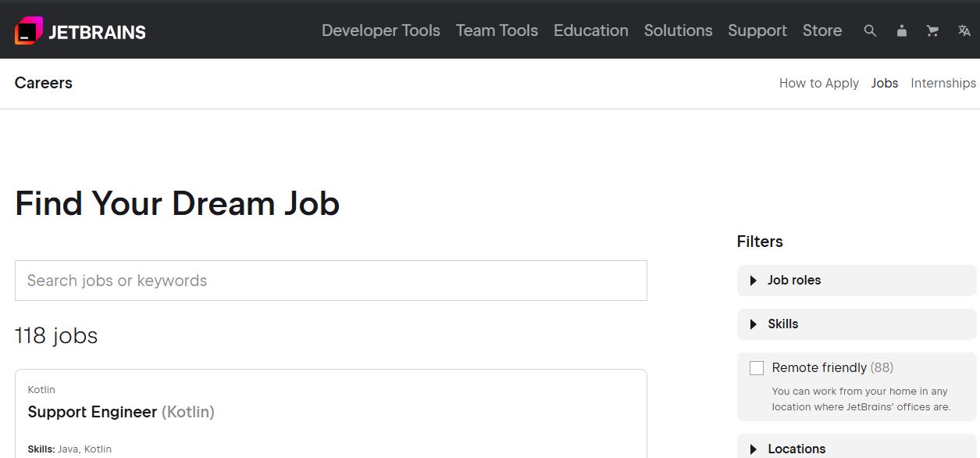Open the Support Engineer (Kotlin) job listing
The width and height of the screenshot is (980, 458).
tap(121, 412)
